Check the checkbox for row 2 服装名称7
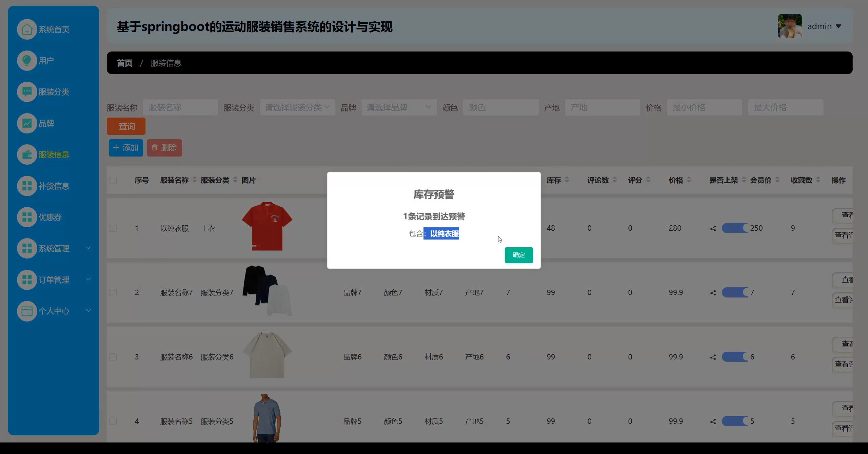Screen dimensions: 868x454 pyautogui.click(x=113, y=292)
